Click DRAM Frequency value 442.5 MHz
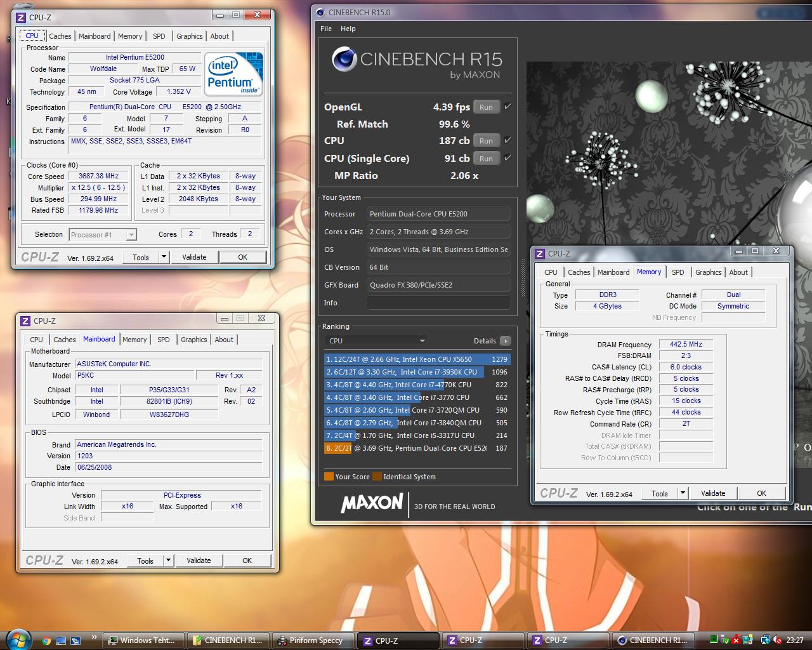 tap(686, 344)
